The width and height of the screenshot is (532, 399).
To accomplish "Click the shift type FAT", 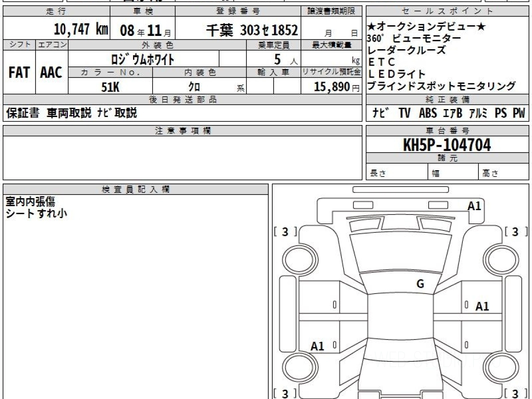I will [19, 72].
